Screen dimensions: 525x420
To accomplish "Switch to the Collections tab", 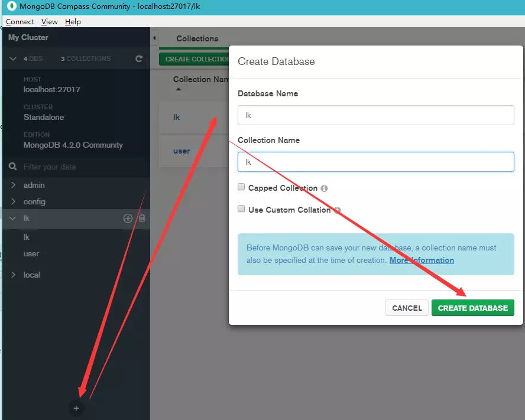I will 197,38.
